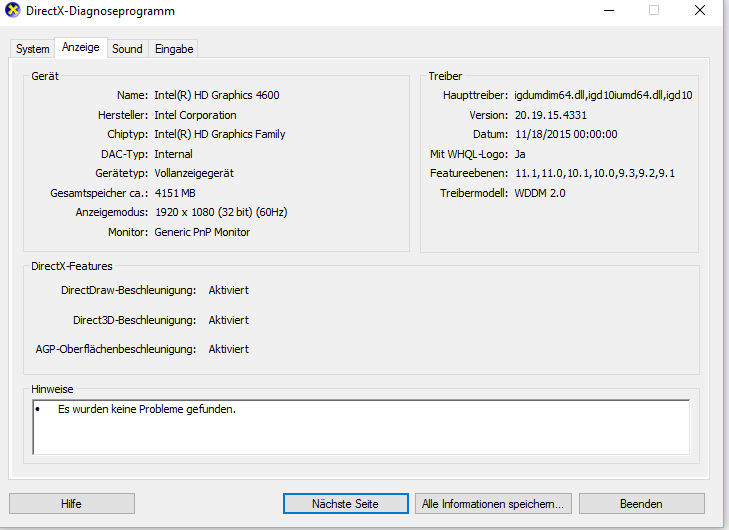
Task: Click monitor value Generic PnP Monitor
Action: (x=202, y=232)
